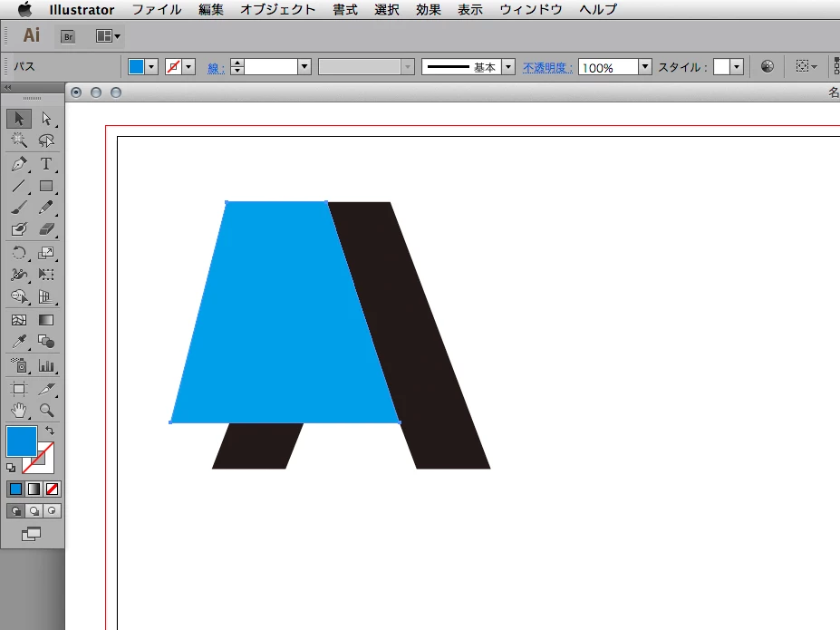Swap fill and stroke colors arrow

pos(50,431)
